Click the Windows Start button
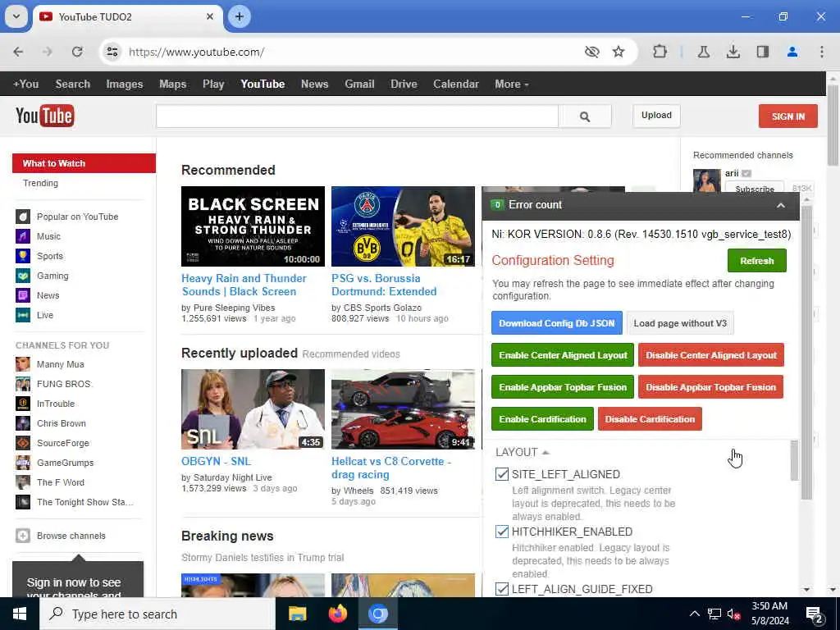The width and height of the screenshot is (840, 630). [x=20, y=614]
